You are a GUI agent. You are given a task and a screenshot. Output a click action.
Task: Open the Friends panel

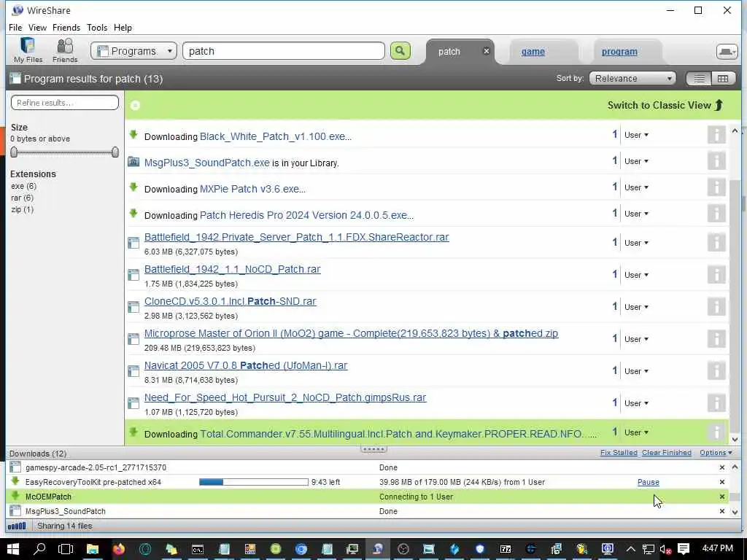click(65, 50)
